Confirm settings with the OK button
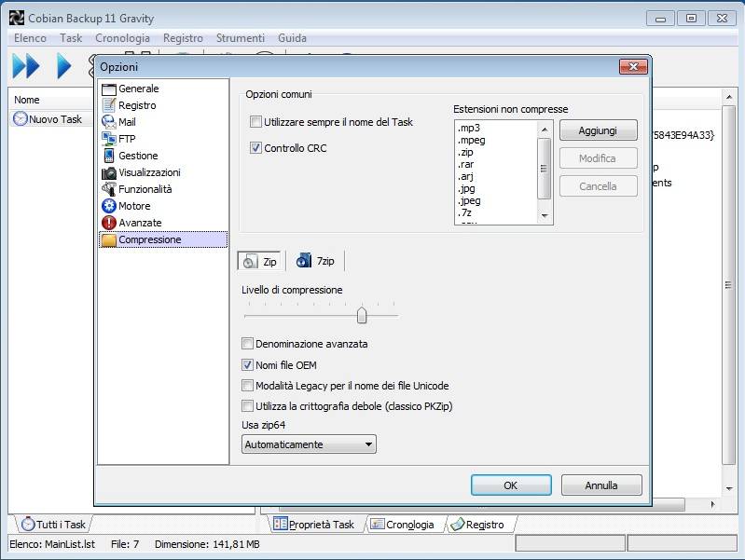The image size is (745, 560). tap(510, 485)
